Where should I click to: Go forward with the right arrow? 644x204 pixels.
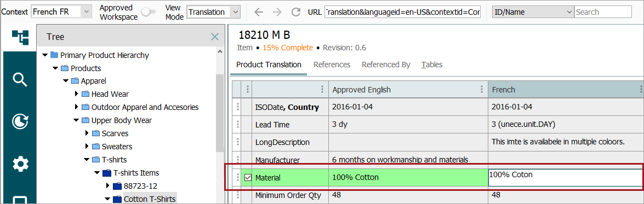(x=277, y=12)
